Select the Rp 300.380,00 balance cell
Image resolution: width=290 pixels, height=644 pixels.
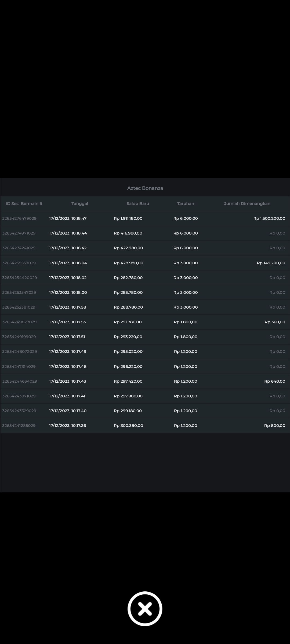[x=128, y=426]
